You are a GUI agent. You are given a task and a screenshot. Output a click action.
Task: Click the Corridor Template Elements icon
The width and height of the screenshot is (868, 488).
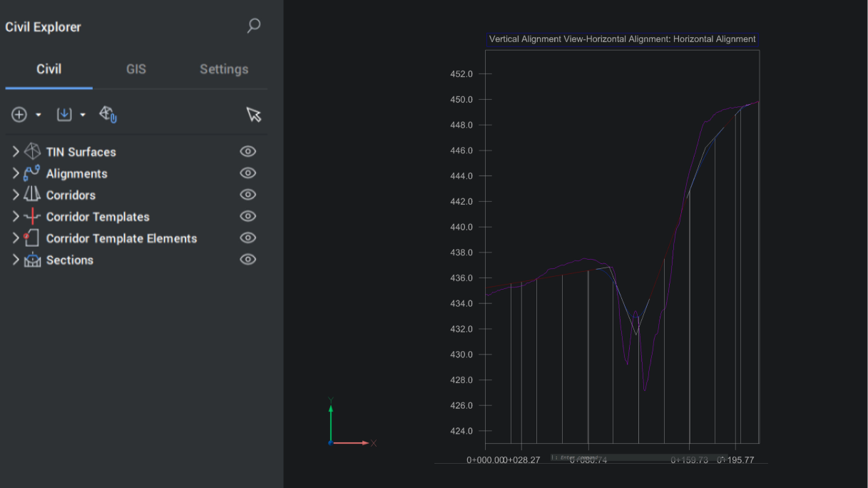31,238
